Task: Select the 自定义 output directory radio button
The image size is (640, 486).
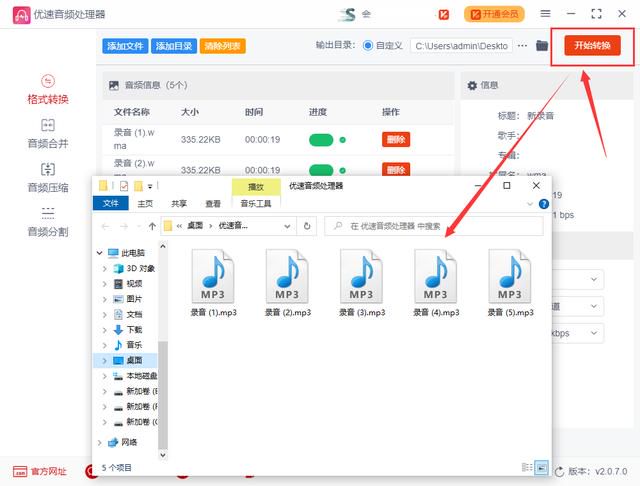Action: pyautogui.click(x=368, y=45)
